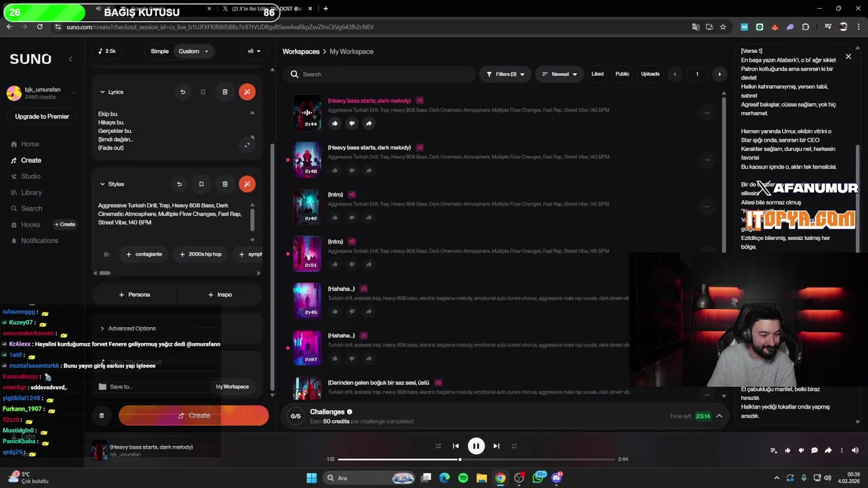868x488 pixels.
Task: Mute using the player volume icon
Action: 855,451
